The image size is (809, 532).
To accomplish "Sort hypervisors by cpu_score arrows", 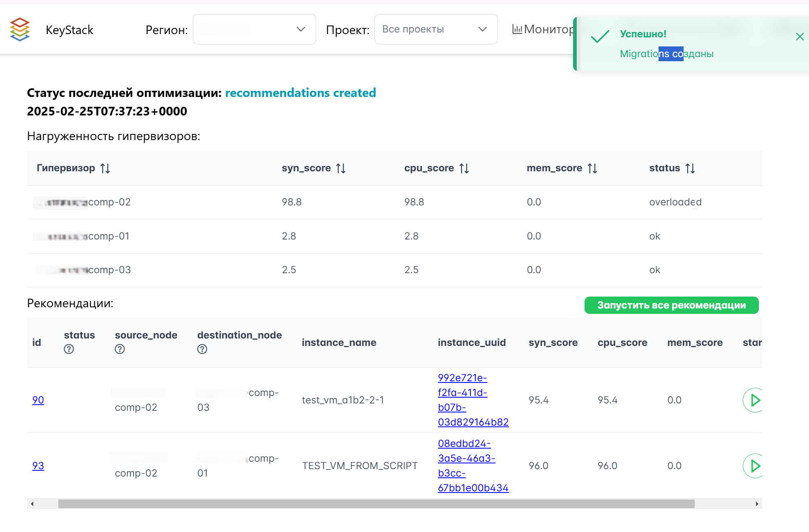I will 464,168.
